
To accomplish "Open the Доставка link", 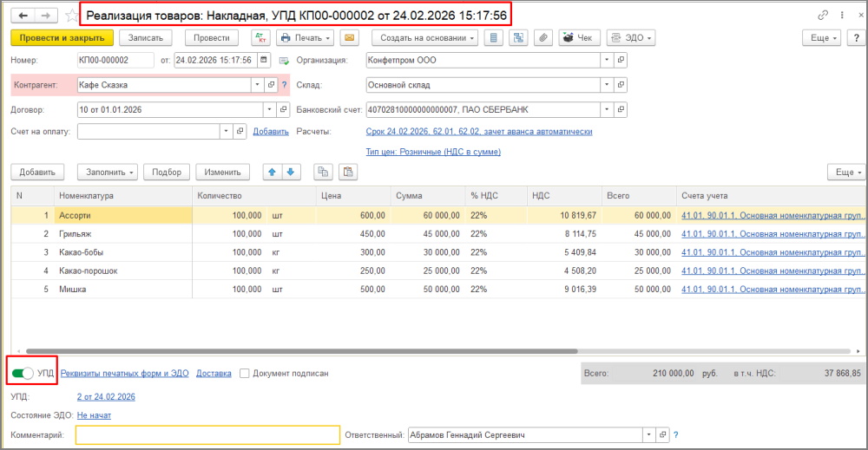I will (x=214, y=373).
